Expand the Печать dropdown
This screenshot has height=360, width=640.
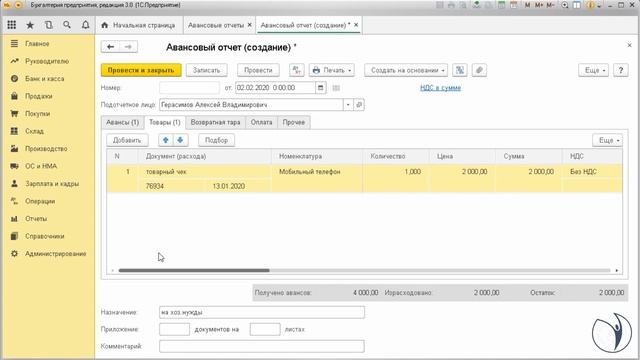(331, 70)
